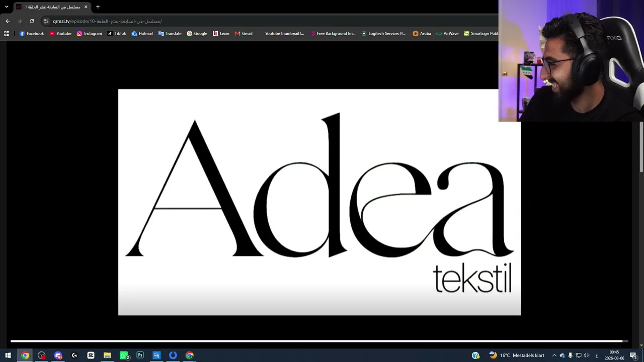644x362 pixels.
Task: Open the Chrome tab search dropdown
Action: click(7, 7)
